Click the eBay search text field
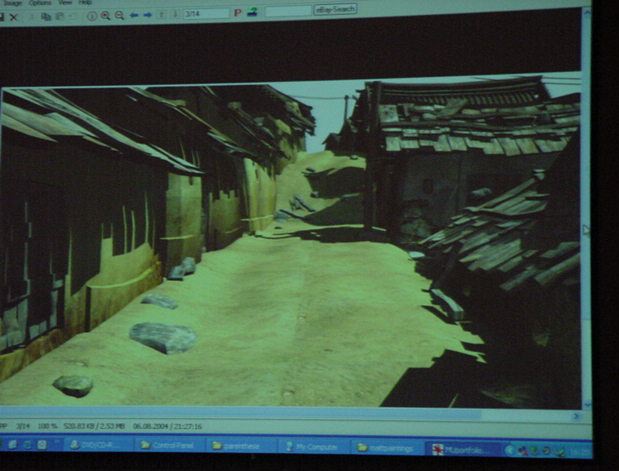The height and width of the screenshot is (471, 619). pyautogui.click(x=288, y=11)
